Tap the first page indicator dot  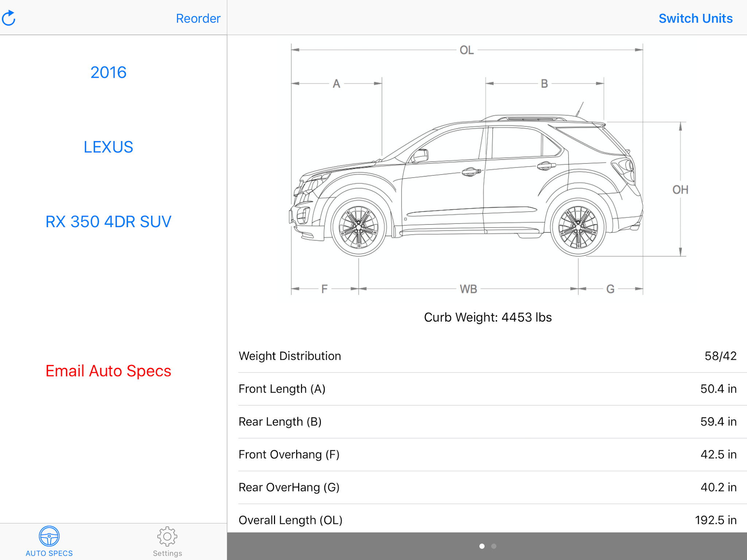(482, 546)
